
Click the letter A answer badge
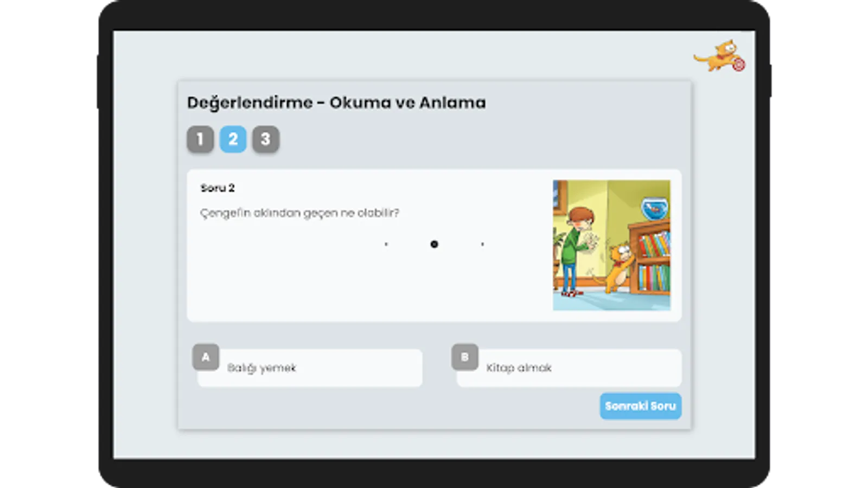(x=206, y=357)
